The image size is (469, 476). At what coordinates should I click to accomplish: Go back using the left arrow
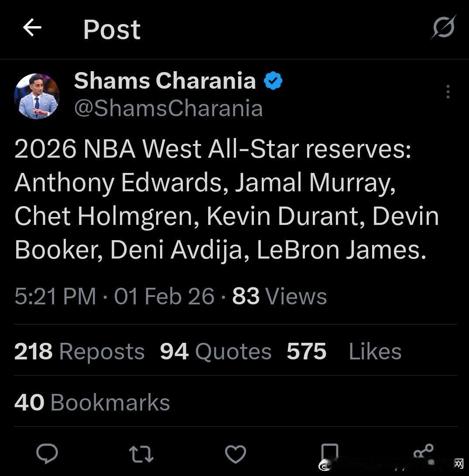point(32,28)
